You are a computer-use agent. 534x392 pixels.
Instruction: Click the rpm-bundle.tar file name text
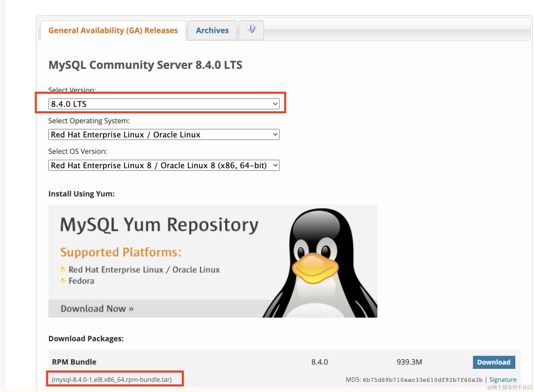(x=112, y=380)
